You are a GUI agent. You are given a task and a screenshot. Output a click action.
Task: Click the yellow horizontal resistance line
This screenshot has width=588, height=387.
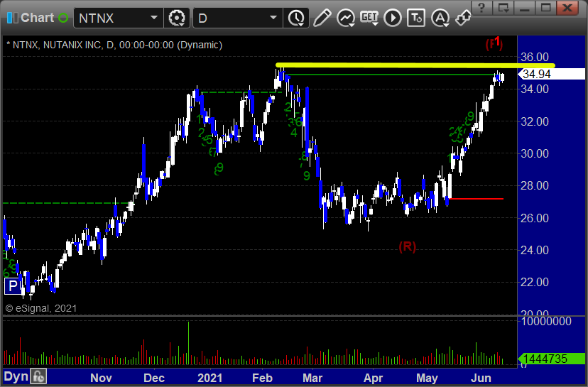pyautogui.click(x=415, y=65)
